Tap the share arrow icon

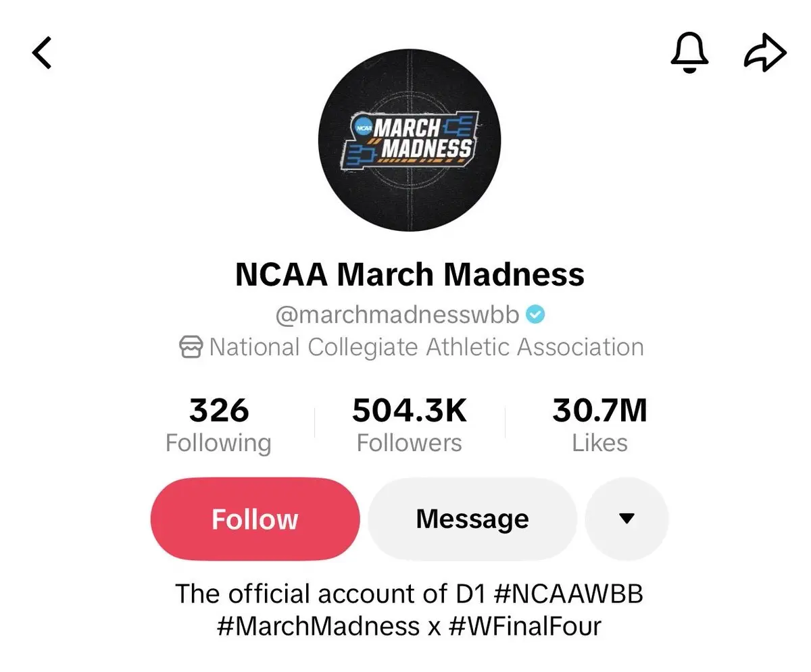[764, 53]
